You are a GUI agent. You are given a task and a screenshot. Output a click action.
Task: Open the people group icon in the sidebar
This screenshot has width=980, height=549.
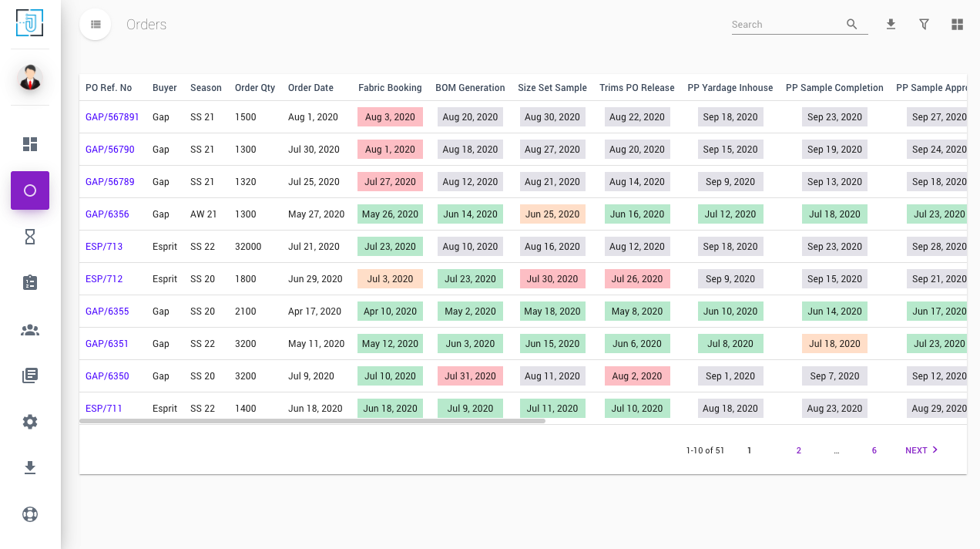coord(30,330)
